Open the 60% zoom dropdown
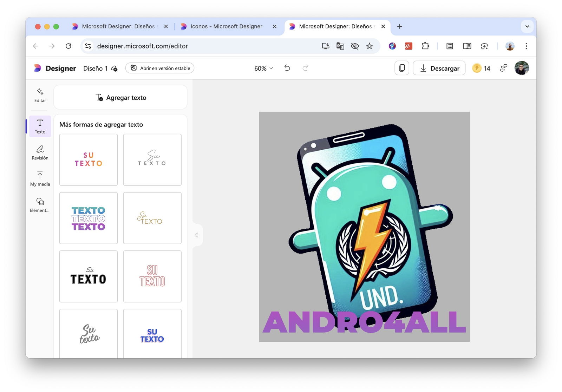This screenshot has width=562, height=392. (263, 68)
